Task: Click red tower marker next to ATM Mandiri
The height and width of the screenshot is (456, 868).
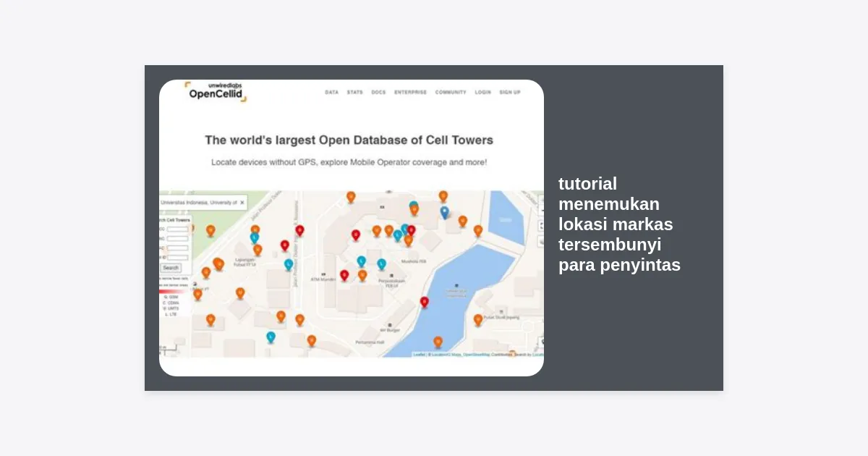Action: point(344,274)
